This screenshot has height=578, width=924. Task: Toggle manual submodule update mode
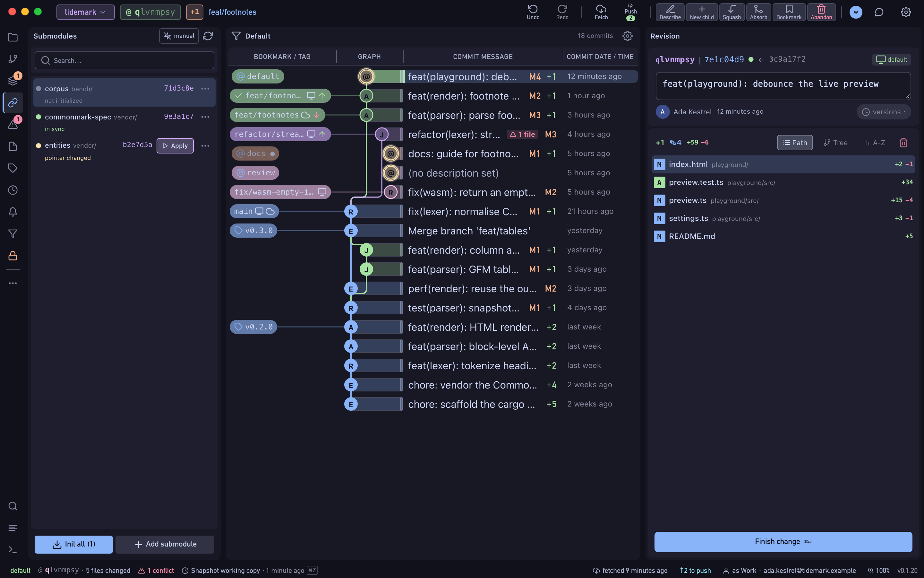(x=179, y=36)
